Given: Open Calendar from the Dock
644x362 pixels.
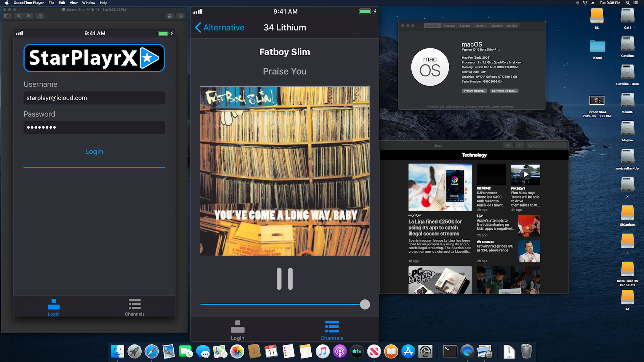Looking at the screenshot, I should pos(271,351).
